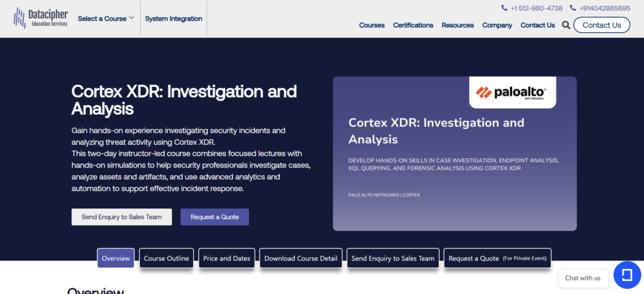644x294 pixels.
Task: Call the number +914042865695
Action: click(604, 8)
